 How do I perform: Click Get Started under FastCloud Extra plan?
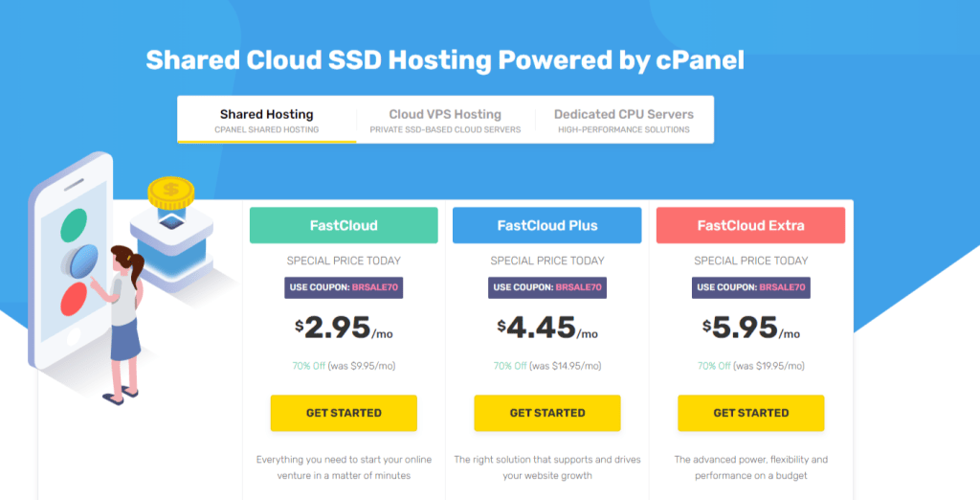coord(750,413)
